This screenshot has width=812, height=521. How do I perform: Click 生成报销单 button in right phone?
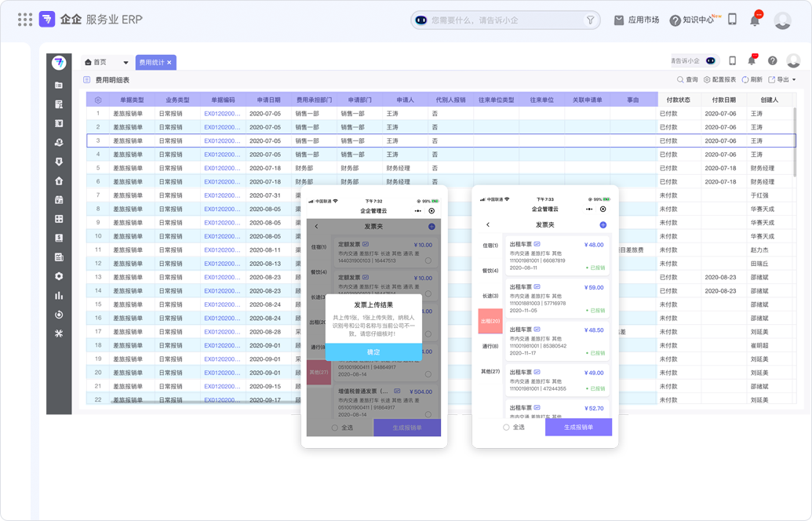pyautogui.click(x=578, y=428)
